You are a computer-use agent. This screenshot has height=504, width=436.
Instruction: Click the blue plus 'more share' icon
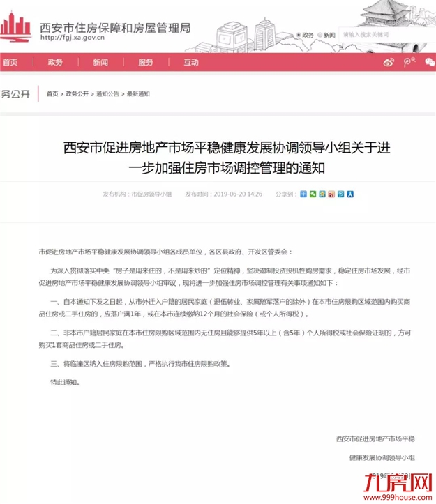[x=303, y=194]
